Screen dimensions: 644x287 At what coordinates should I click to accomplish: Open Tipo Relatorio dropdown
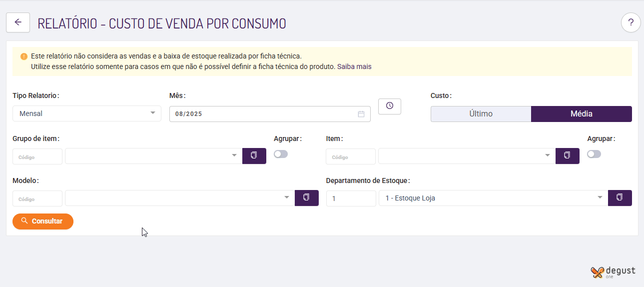(x=87, y=113)
